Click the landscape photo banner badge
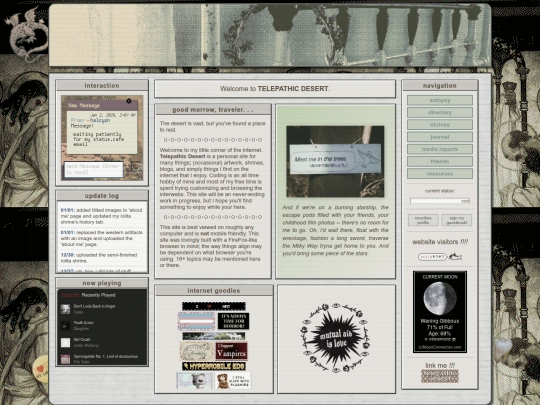The width and height of the screenshot is (540, 405). point(214,336)
